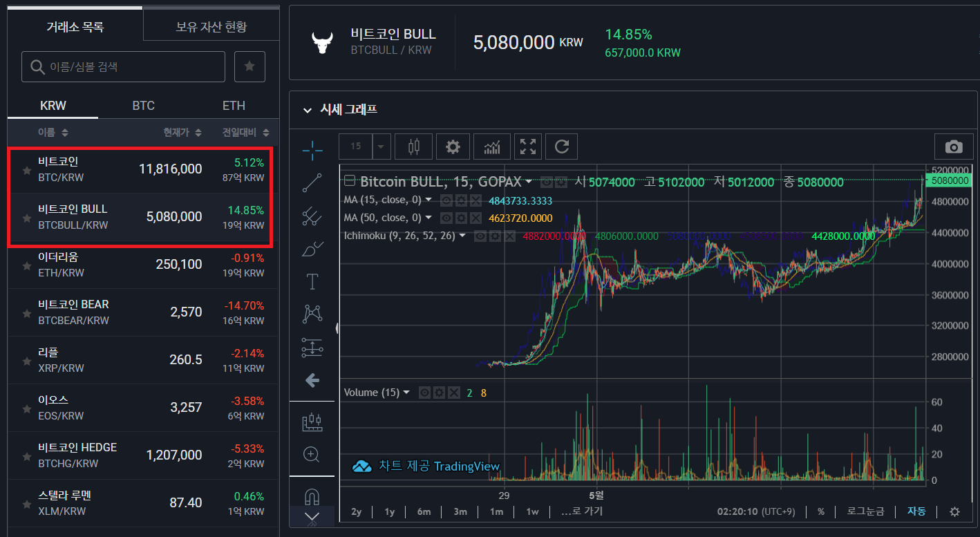Favorite 리플 XRP/KRW with its star
Screen dimensions: 980x537
tap(27, 361)
